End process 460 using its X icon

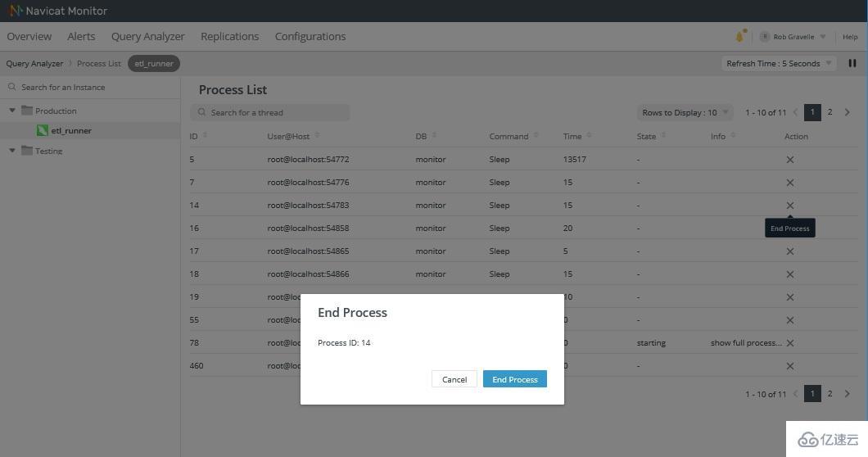(789, 366)
